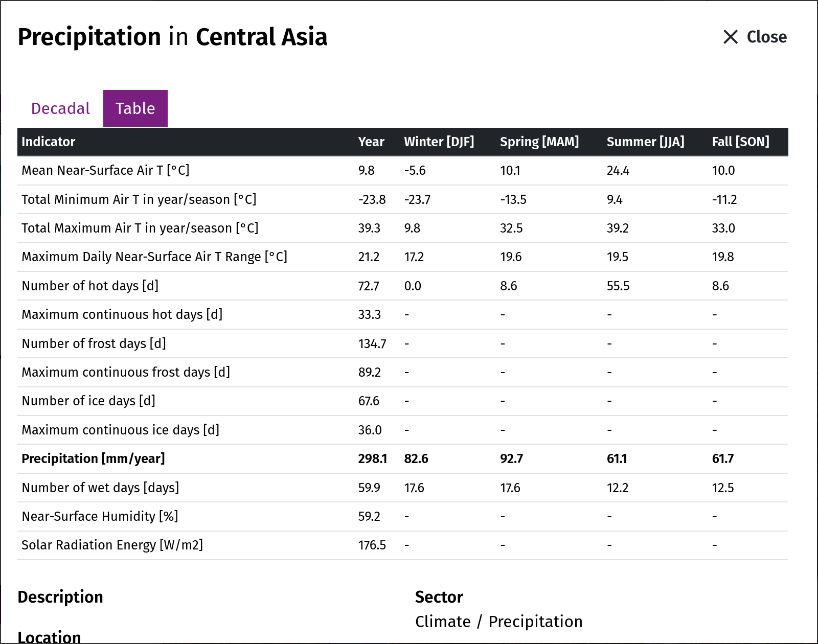The height and width of the screenshot is (644, 818).
Task: Select the Solar Radiation Energy row
Action: coord(403,545)
